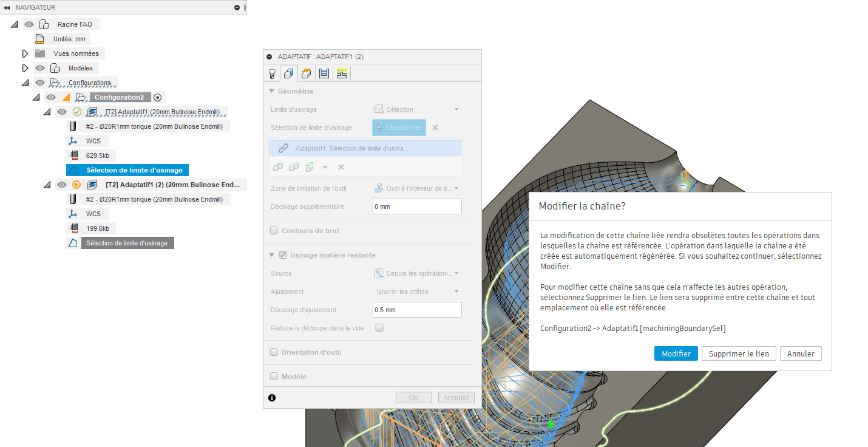Collapse the Navigateur panel with double arrows
This screenshot has width=868, height=447.
coord(7,7)
